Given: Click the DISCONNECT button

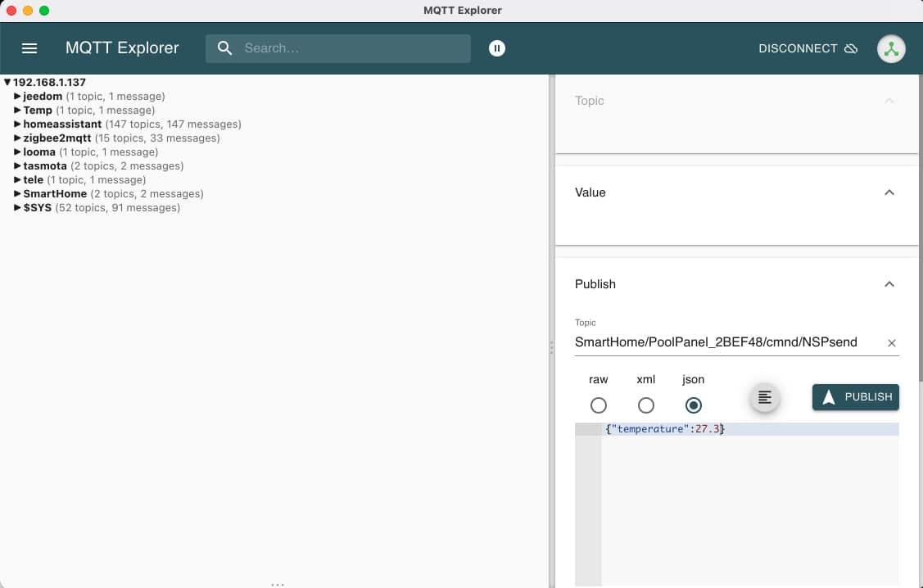Looking at the screenshot, I should [x=808, y=48].
